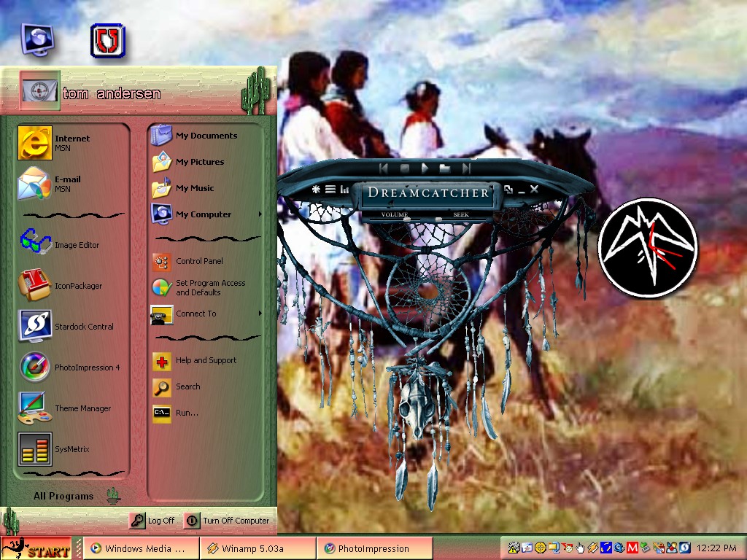Click the user picture next to tom andersen
Viewport: 747px width, 560px height.
click(40, 90)
